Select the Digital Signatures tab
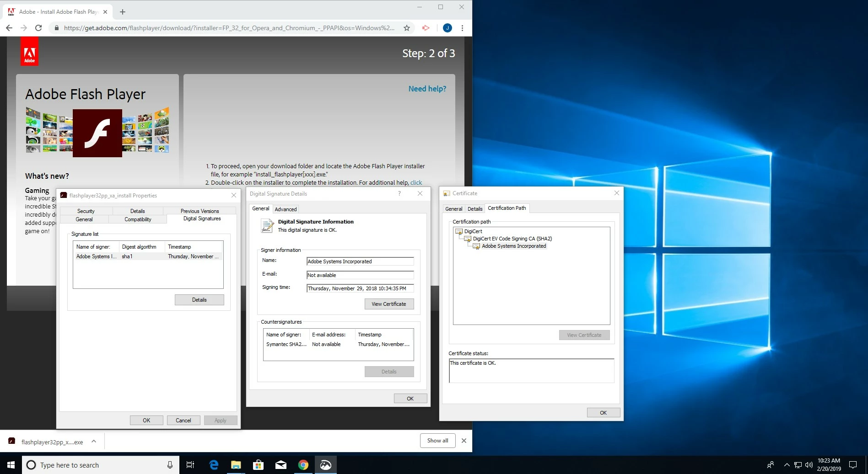This screenshot has width=868, height=474. tap(202, 218)
